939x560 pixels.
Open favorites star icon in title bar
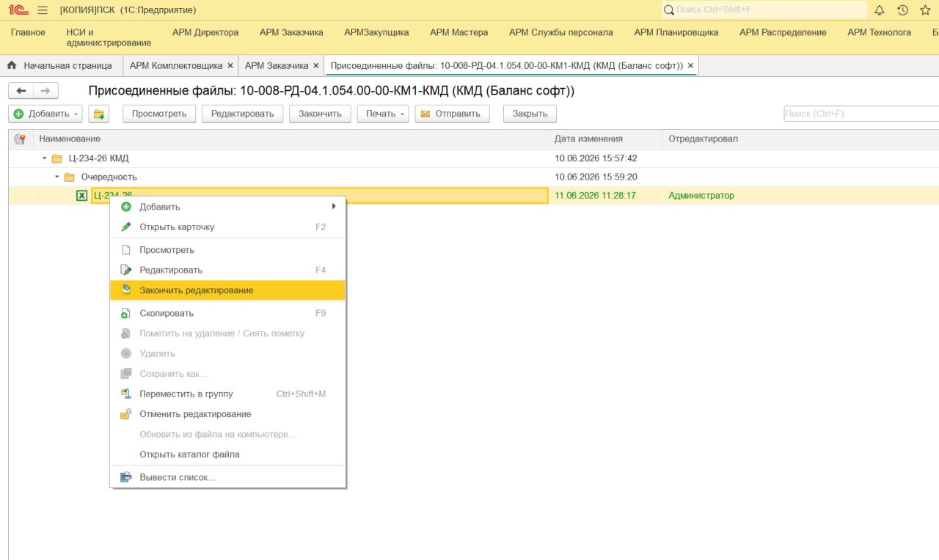[925, 10]
